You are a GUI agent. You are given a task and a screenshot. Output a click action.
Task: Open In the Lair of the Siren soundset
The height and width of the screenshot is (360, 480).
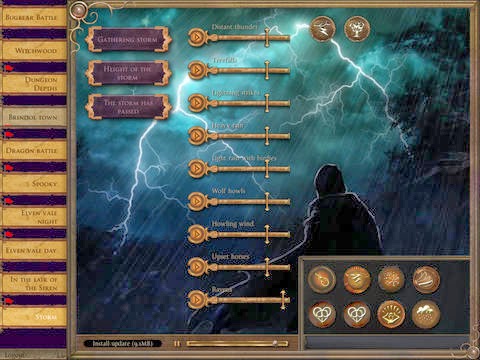point(33,283)
